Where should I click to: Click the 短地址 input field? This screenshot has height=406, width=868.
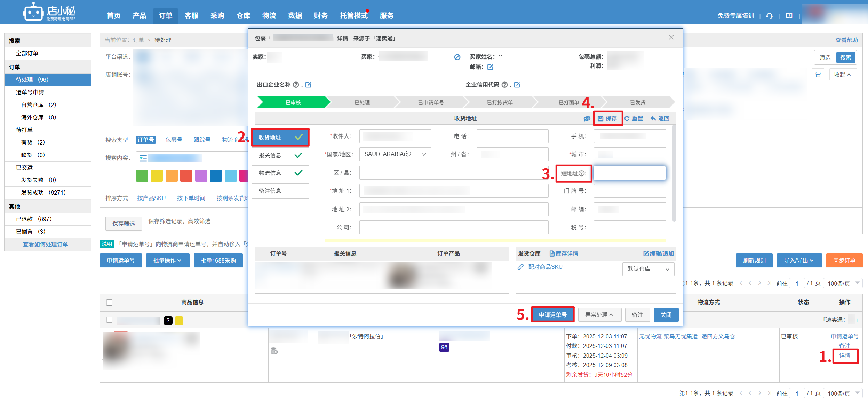pyautogui.click(x=629, y=173)
